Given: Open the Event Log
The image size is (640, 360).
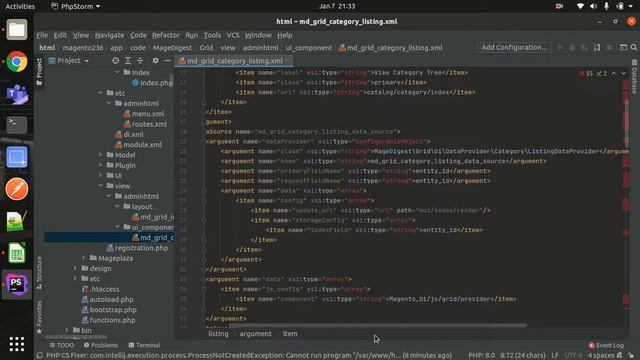Looking at the screenshot, I should click(606, 345).
